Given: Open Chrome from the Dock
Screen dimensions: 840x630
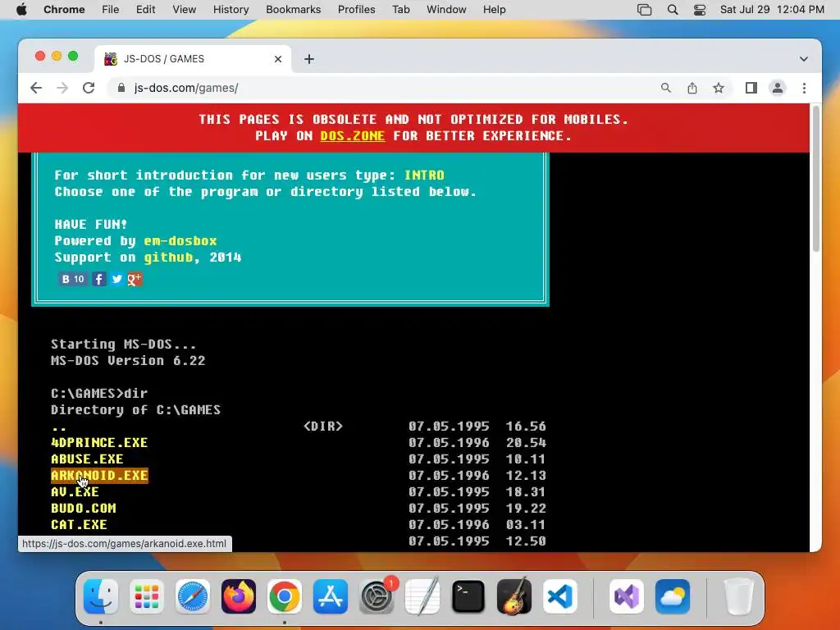Looking at the screenshot, I should coord(285,596).
